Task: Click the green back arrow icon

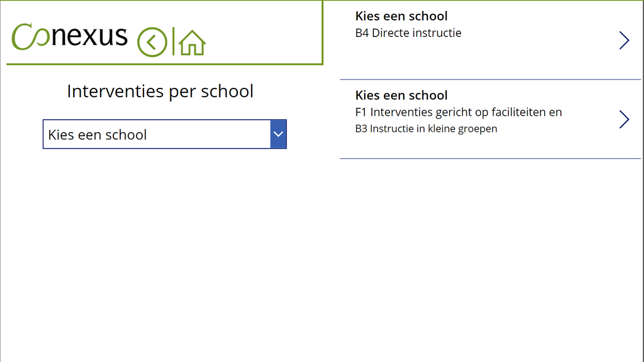Action: tap(152, 42)
